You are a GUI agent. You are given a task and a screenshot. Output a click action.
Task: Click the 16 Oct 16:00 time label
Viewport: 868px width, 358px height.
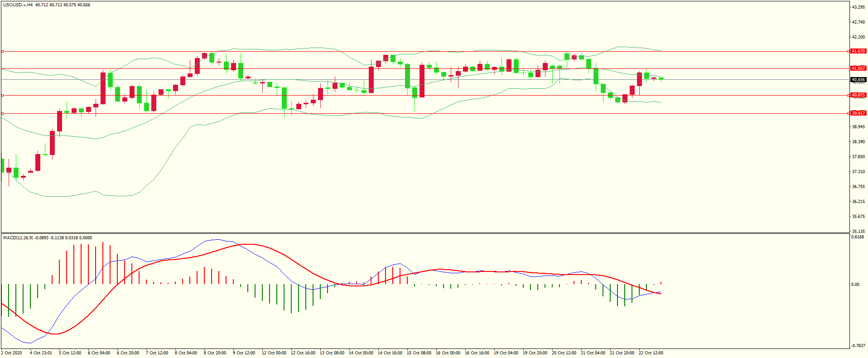click(x=477, y=353)
